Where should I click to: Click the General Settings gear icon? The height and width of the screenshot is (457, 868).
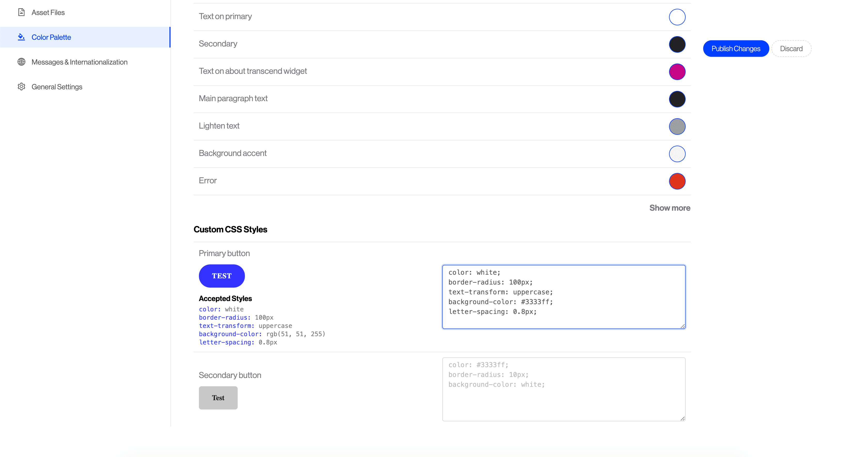click(21, 86)
